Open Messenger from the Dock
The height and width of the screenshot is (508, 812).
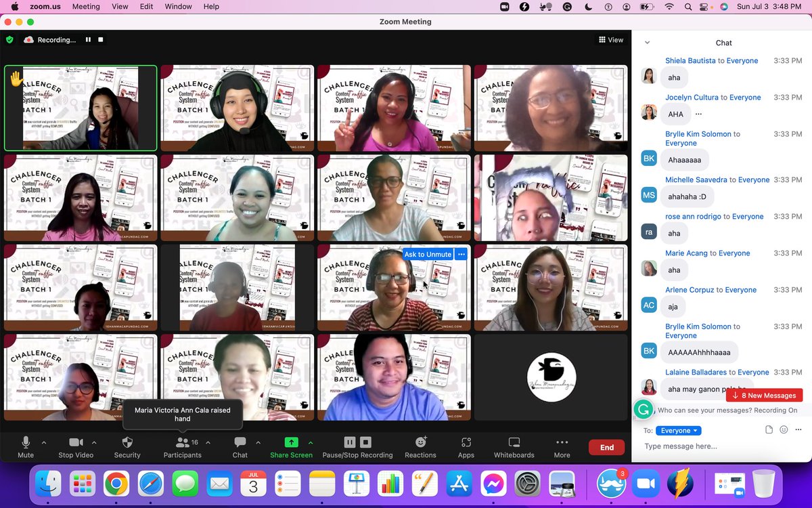[x=494, y=484]
